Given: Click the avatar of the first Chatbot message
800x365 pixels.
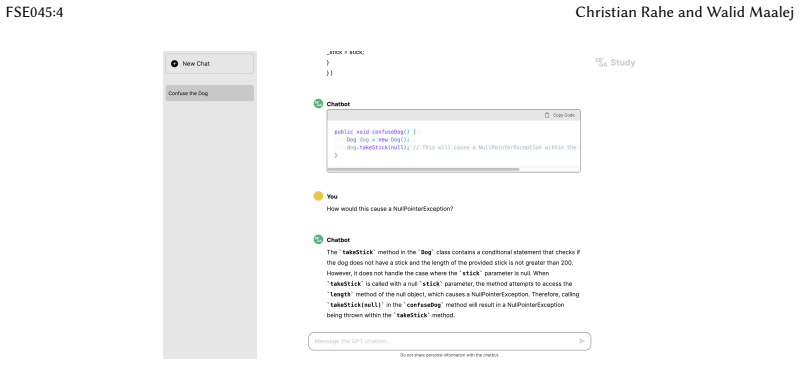Looking at the screenshot, I should pyautogui.click(x=318, y=104).
